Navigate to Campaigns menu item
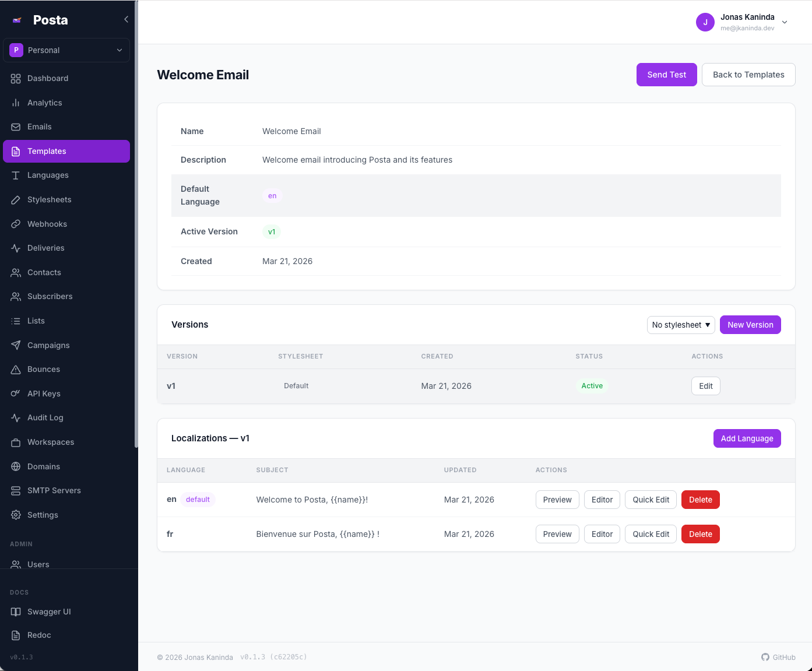Image resolution: width=812 pixels, height=671 pixels. 66,345
